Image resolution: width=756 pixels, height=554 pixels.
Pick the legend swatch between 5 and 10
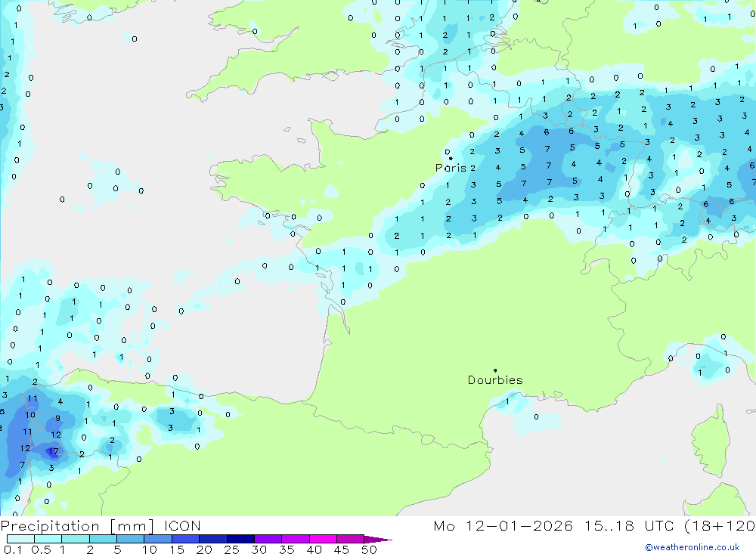tap(130, 539)
